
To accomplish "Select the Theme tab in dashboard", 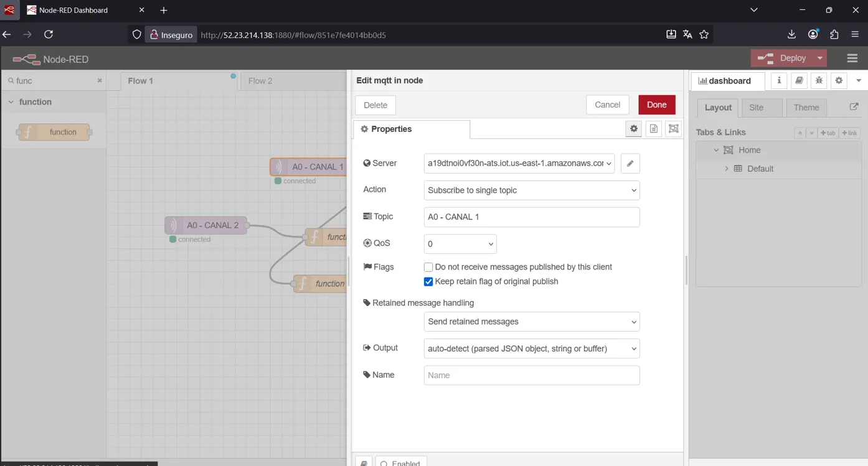I will click(x=806, y=108).
